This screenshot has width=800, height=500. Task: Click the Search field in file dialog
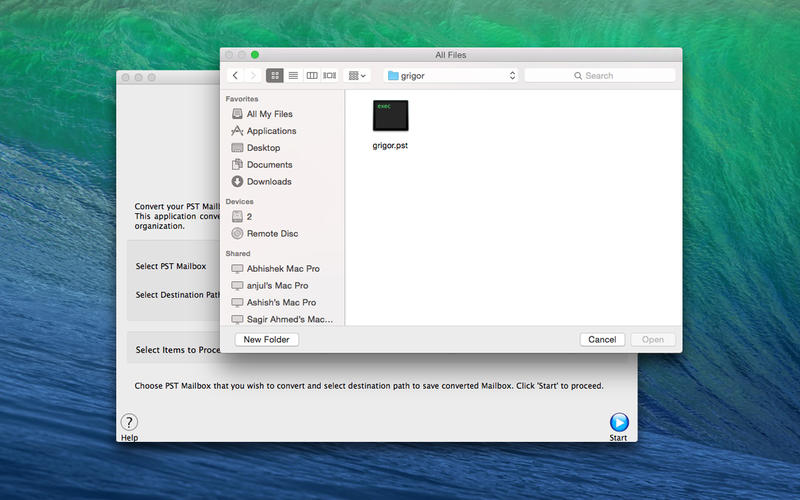tap(600, 76)
